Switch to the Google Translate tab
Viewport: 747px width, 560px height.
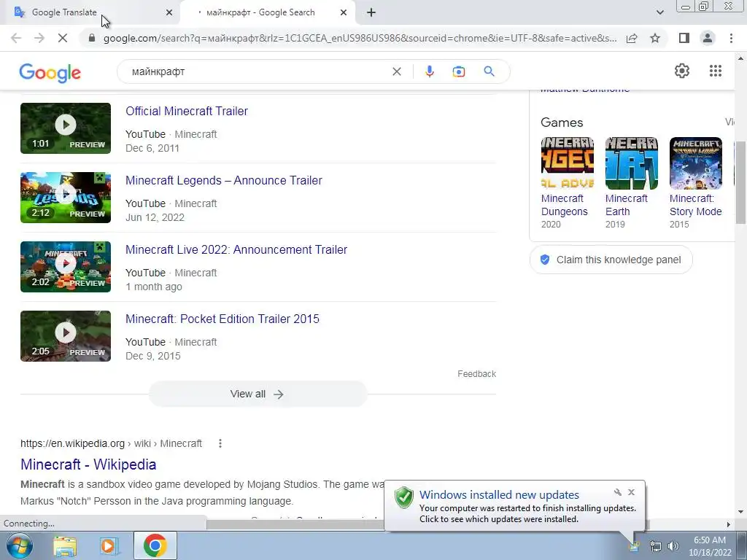point(64,12)
